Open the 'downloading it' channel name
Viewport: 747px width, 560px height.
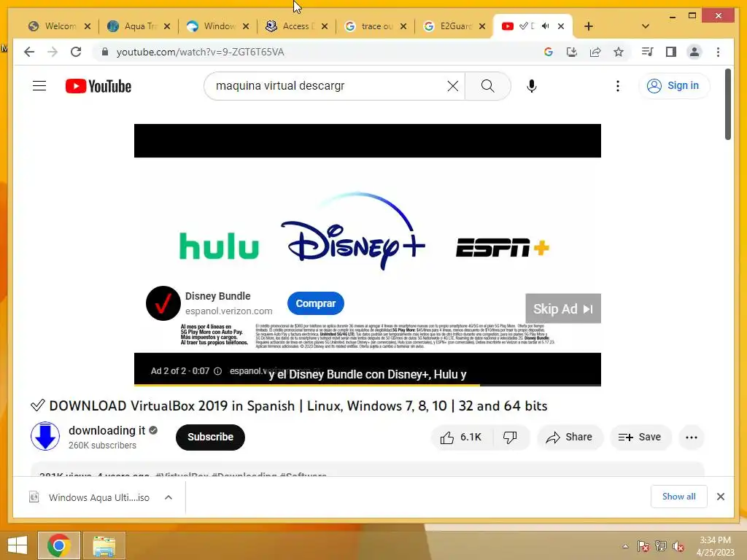[x=107, y=430]
